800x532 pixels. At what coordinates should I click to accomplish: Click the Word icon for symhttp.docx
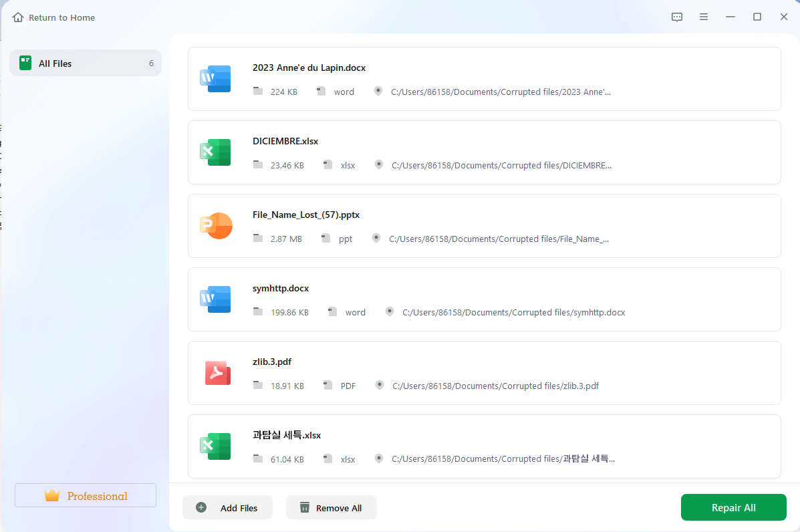(215, 299)
